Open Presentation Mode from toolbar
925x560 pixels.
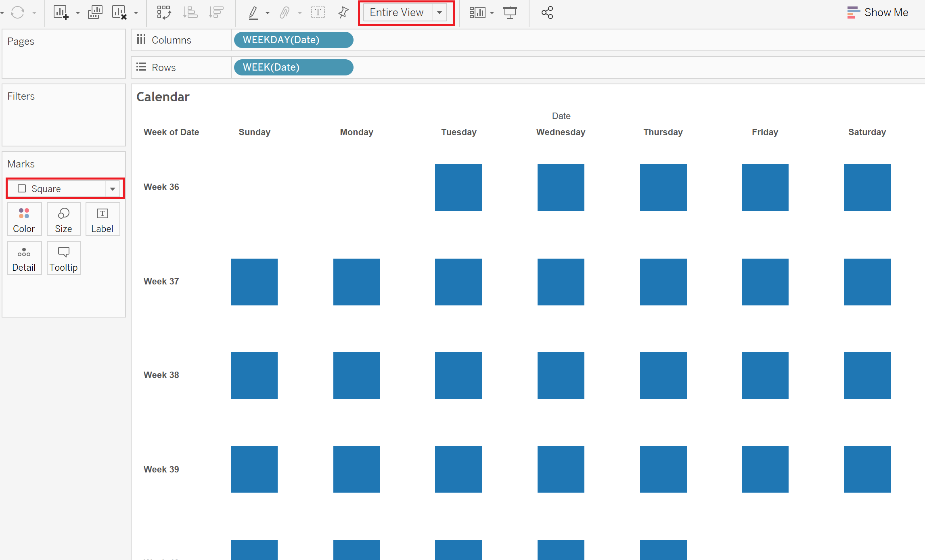tap(510, 13)
